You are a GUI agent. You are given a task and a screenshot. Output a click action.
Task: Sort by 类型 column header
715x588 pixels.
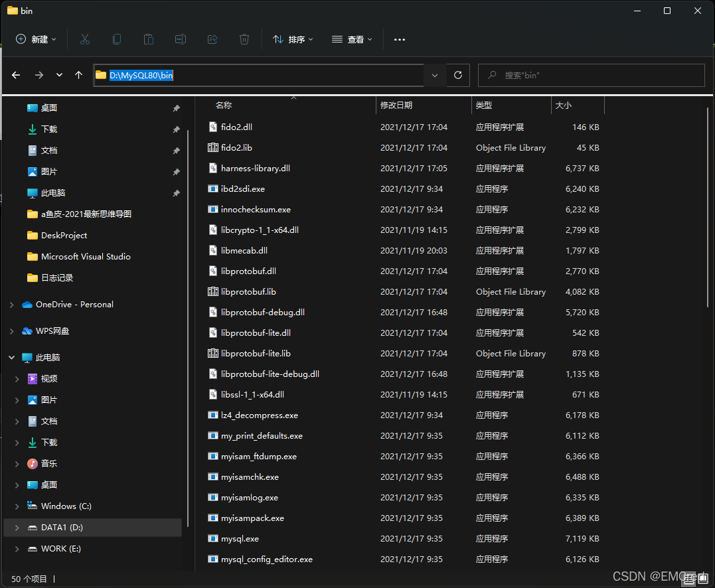coord(484,106)
